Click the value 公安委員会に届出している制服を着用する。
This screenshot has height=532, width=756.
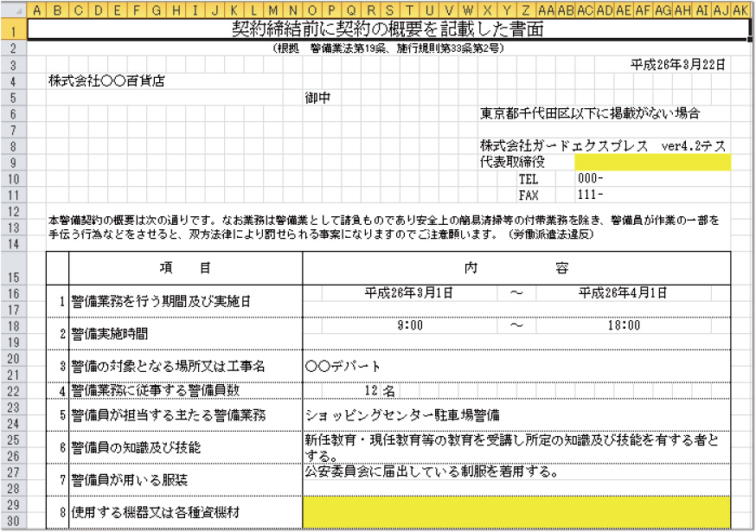pyautogui.click(x=432, y=471)
